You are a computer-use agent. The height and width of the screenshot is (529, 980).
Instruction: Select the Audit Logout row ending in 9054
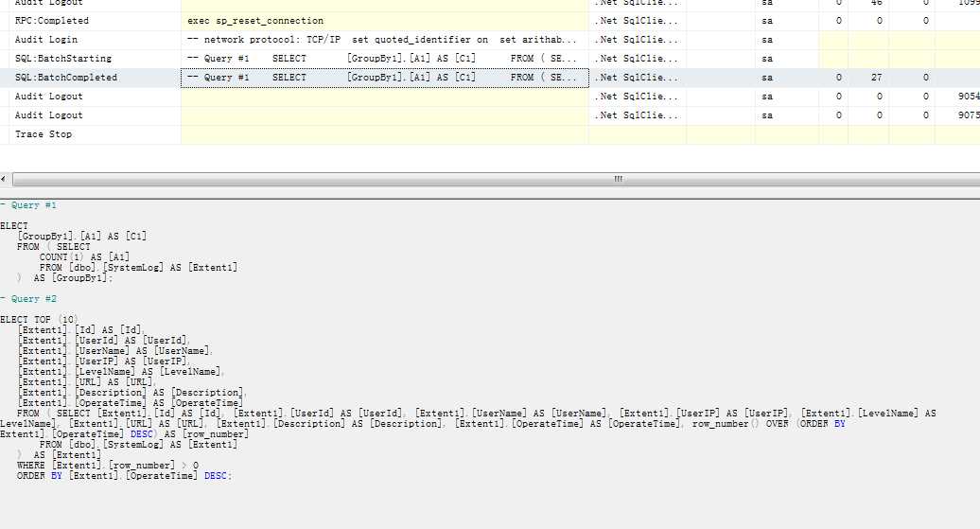[x=490, y=97]
